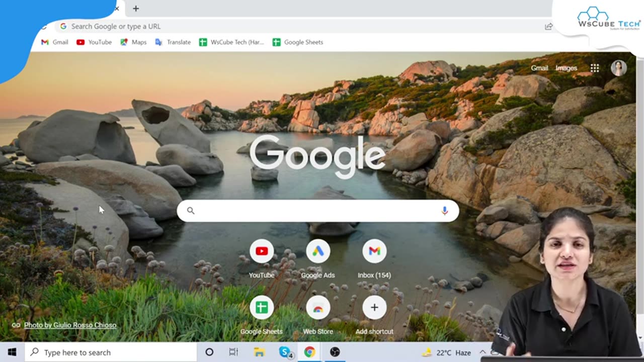Click the Images link at top right

(566, 68)
